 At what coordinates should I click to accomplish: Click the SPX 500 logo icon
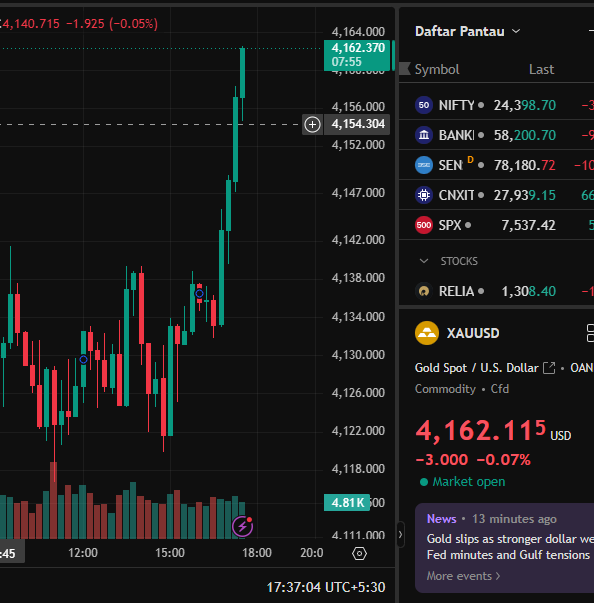coord(424,225)
